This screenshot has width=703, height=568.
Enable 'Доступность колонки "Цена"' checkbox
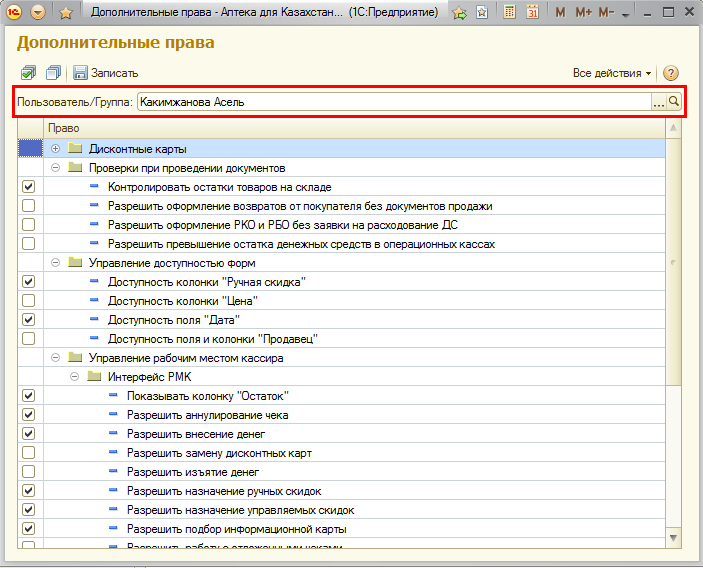pos(28,301)
